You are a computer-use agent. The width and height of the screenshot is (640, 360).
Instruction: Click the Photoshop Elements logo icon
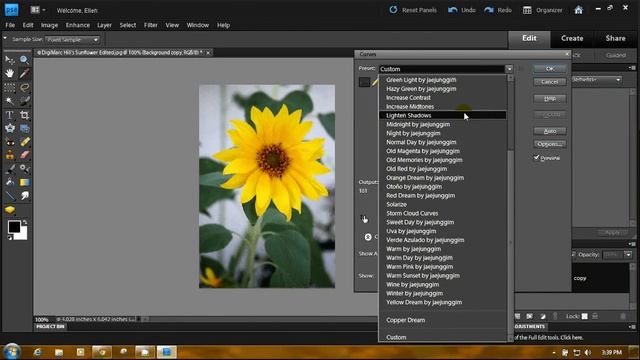pos(11,10)
